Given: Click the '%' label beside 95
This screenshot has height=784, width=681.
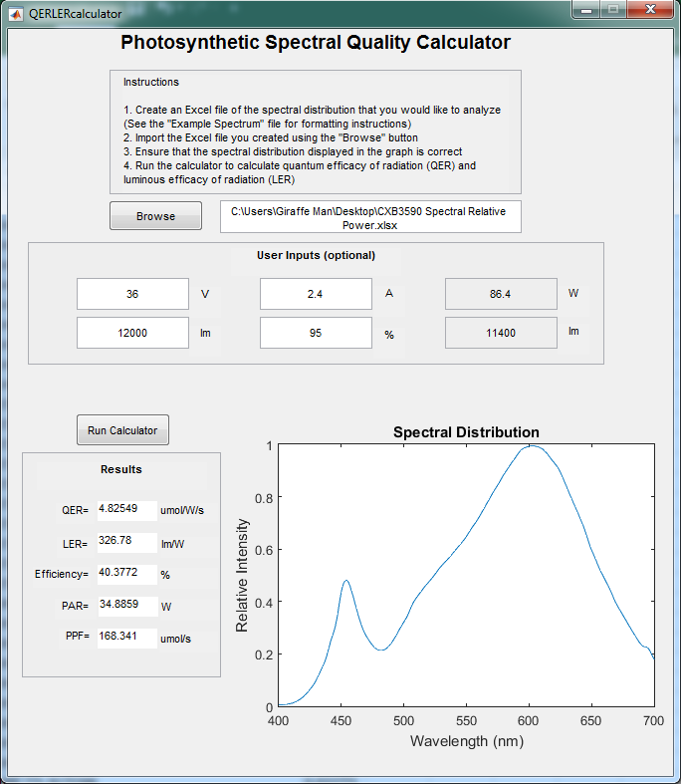Looking at the screenshot, I should coord(389,335).
